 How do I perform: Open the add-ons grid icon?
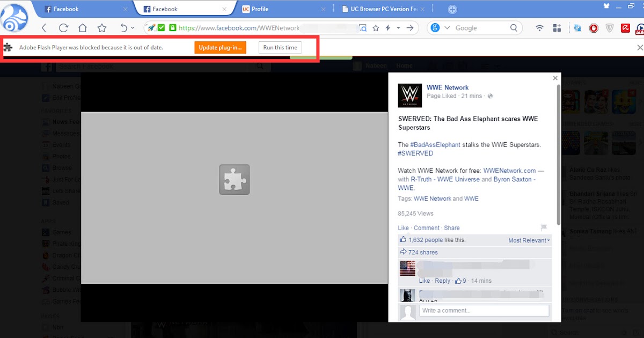coord(557,28)
